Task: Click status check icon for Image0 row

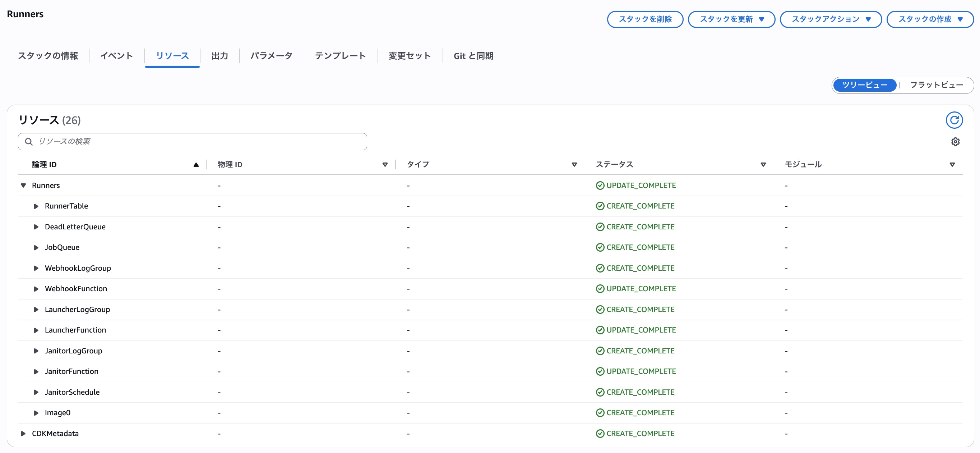Action: point(600,413)
